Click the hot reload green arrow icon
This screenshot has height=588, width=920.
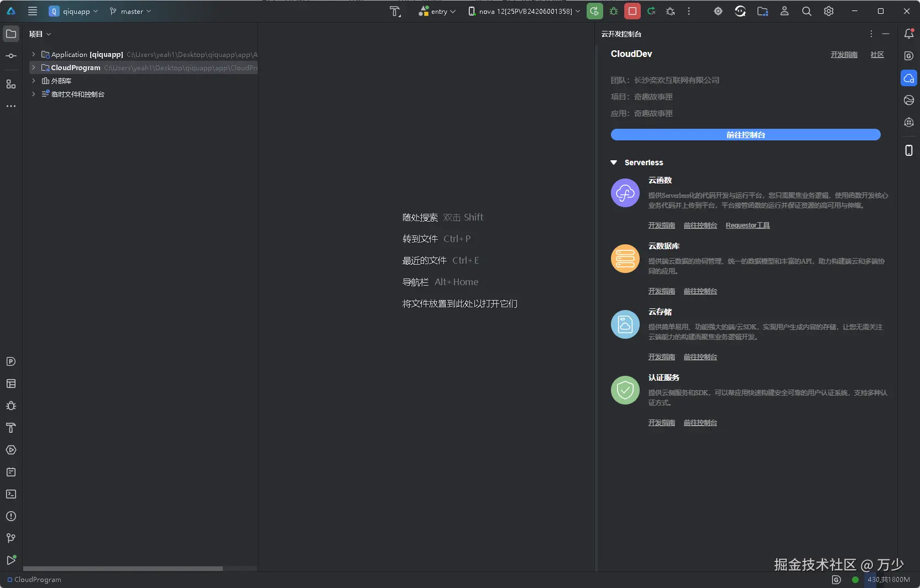point(651,11)
